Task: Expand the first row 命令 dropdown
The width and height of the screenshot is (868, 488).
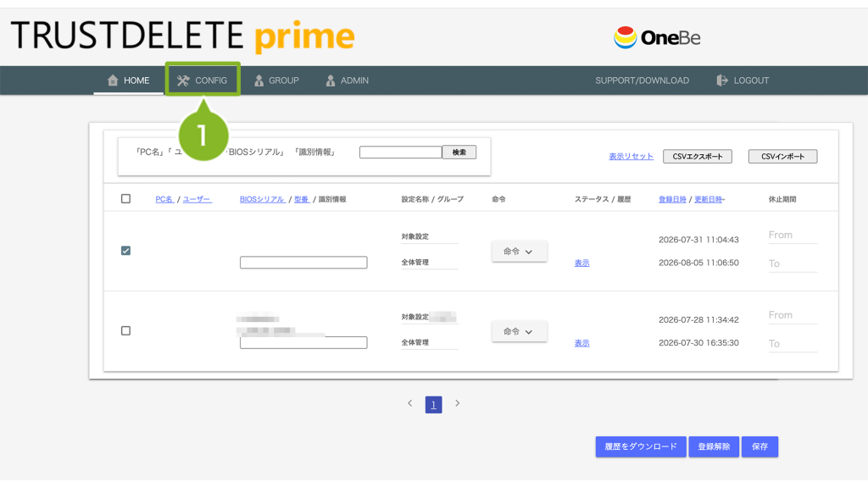Action: tap(520, 251)
